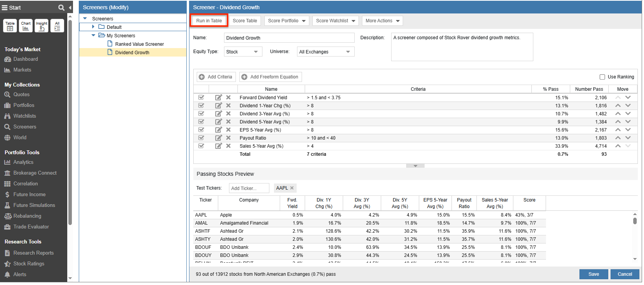This screenshot has width=644, height=285.
Task: Expand the Default screeners folder
Action: (x=93, y=27)
